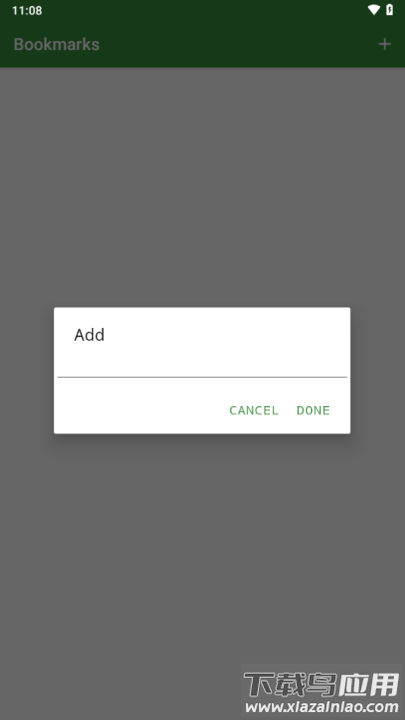405x720 pixels.
Task: Click blank space right of Add title
Action: click(225, 335)
